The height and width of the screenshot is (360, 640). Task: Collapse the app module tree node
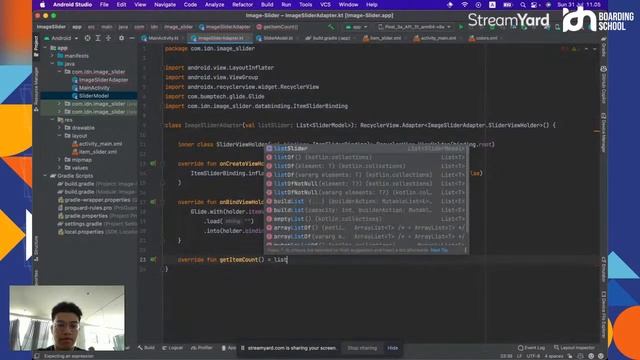tap(46, 48)
